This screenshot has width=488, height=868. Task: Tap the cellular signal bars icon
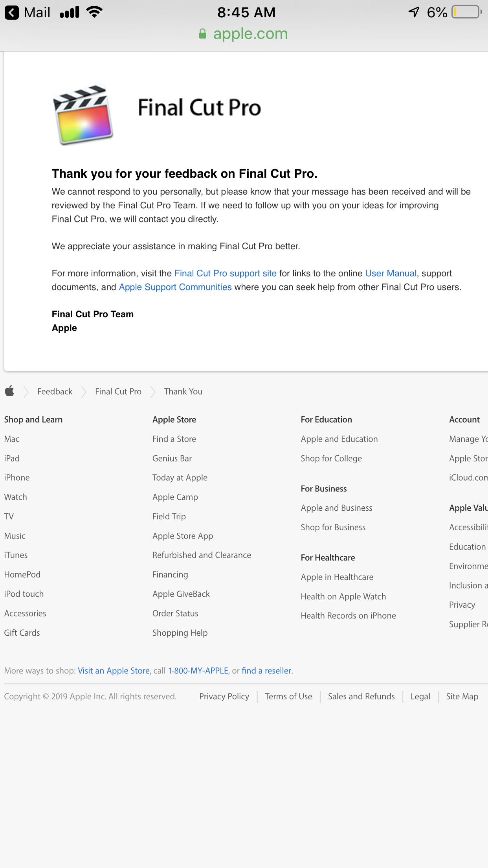click(x=70, y=13)
